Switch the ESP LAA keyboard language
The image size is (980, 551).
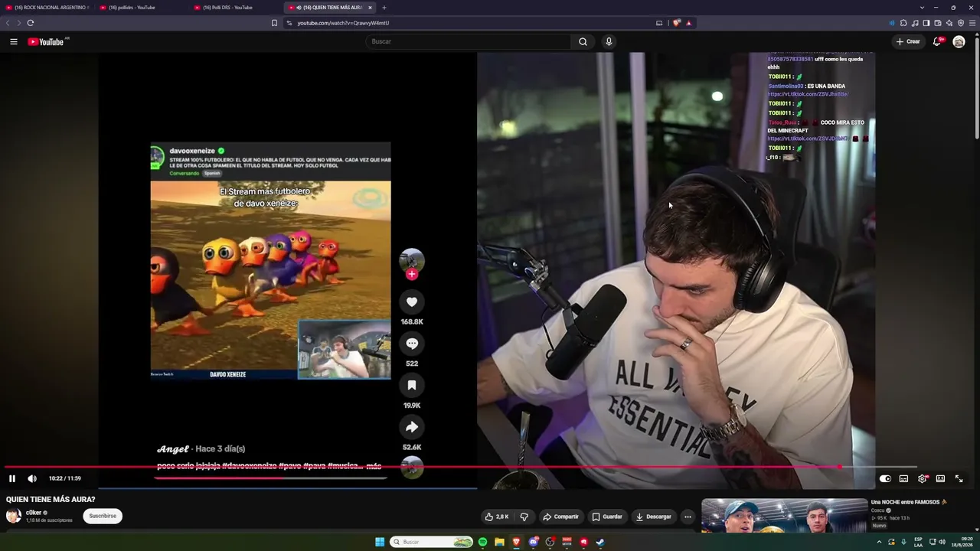pos(918,542)
